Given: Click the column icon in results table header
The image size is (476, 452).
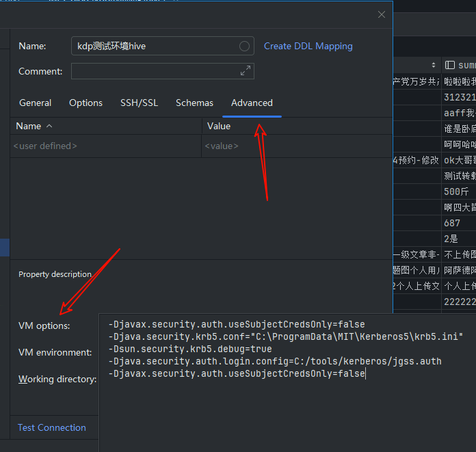Looking at the screenshot, I should [449, 65].
